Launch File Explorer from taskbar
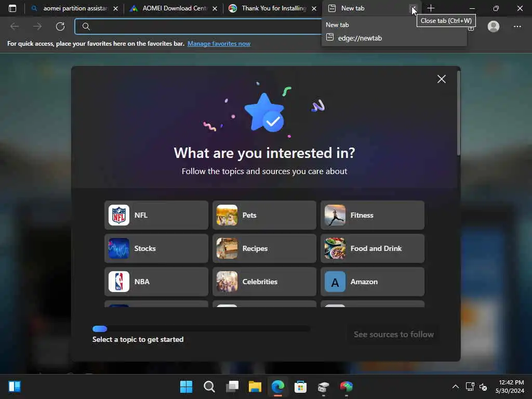Image resolution: width=532 pixels, height=399 pixels. (255, 387)
